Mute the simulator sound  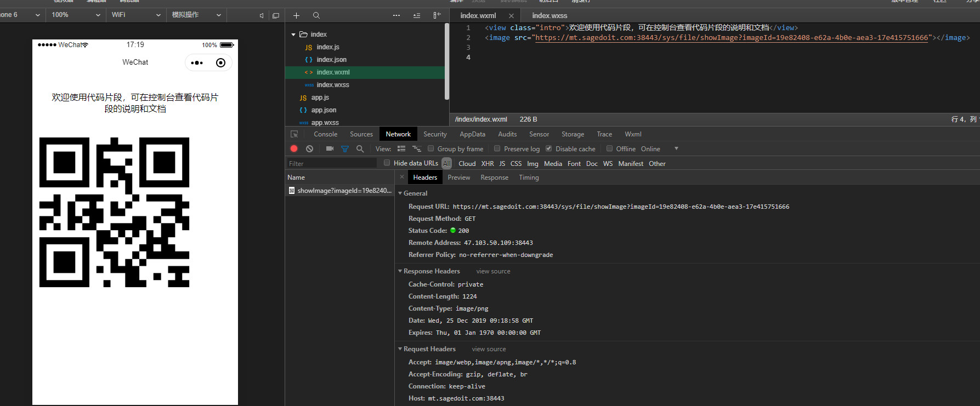[262, 15]
